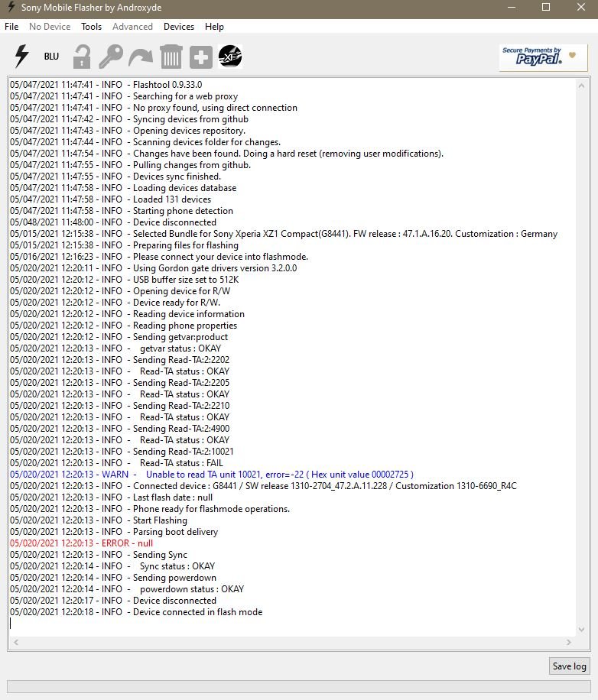Click the 'Start Flashing' log line
The width and height of the screenshot is (598, 700).
[98, 520]
